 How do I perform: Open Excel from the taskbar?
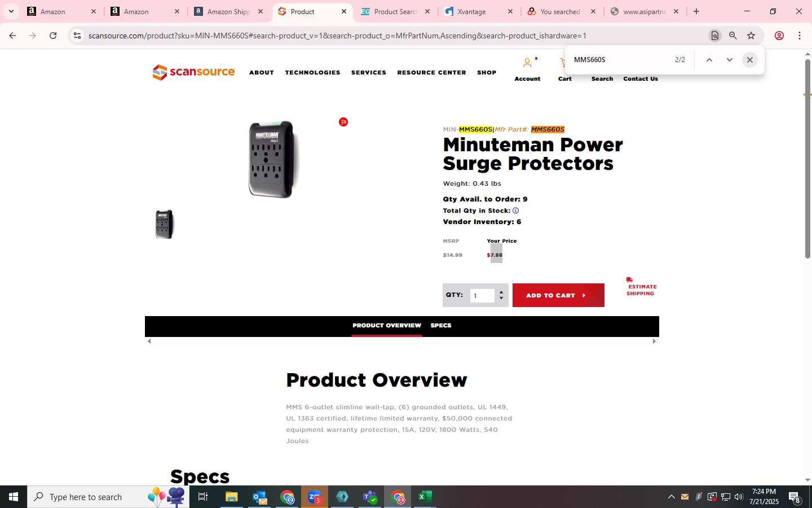pos(425,497)
